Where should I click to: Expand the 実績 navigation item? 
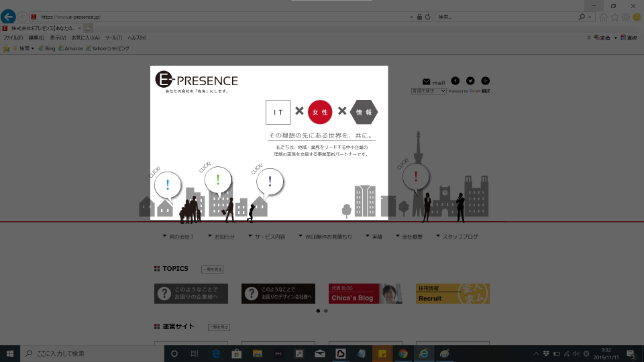(x=374, y=237)
